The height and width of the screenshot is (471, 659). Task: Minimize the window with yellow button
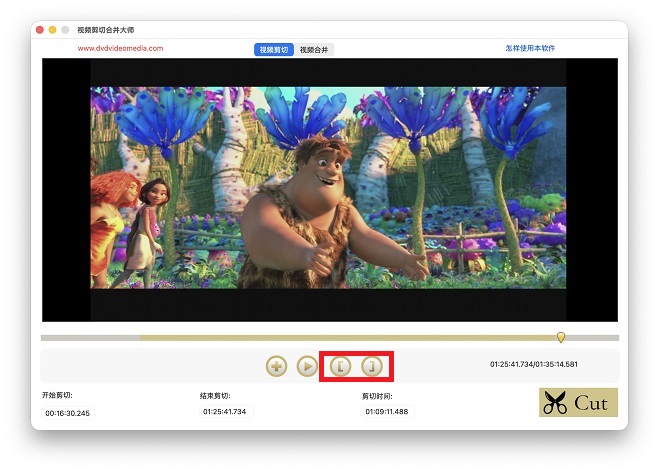click(53, 31)
